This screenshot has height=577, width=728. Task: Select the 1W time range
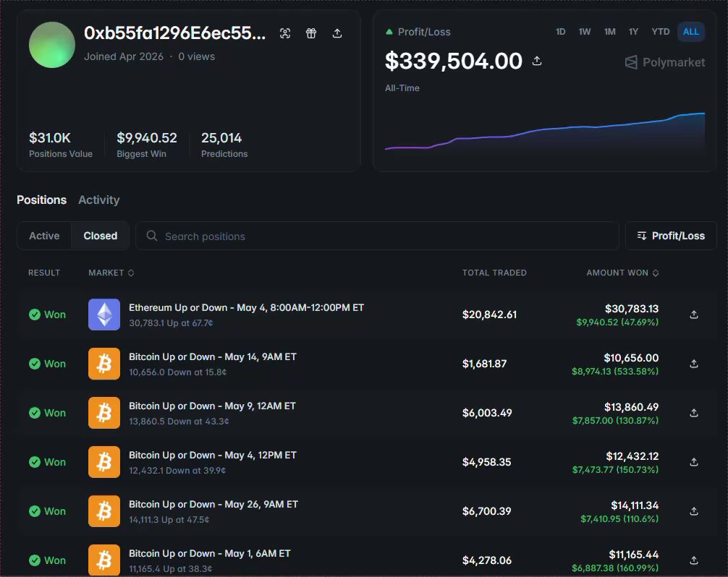tap(585, 32)
